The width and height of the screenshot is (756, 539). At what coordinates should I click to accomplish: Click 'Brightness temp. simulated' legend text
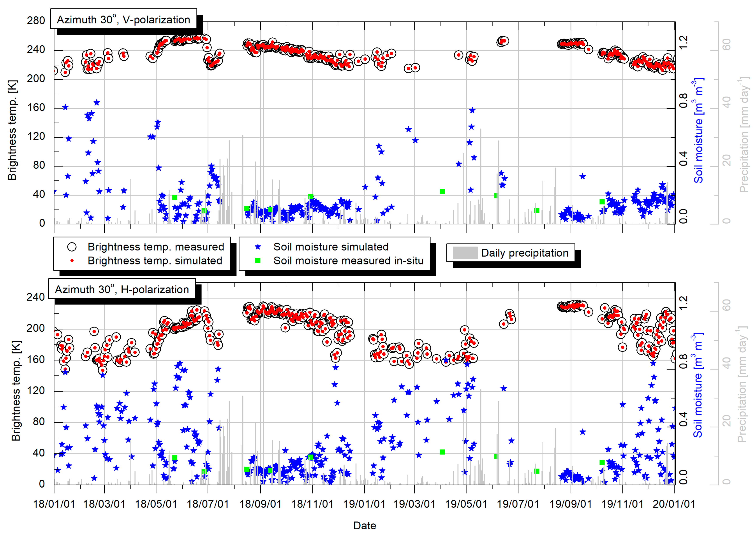[155, 261]
